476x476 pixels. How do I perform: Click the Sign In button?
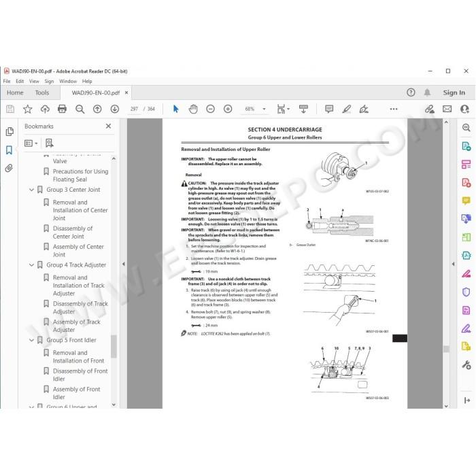point(454,92)
